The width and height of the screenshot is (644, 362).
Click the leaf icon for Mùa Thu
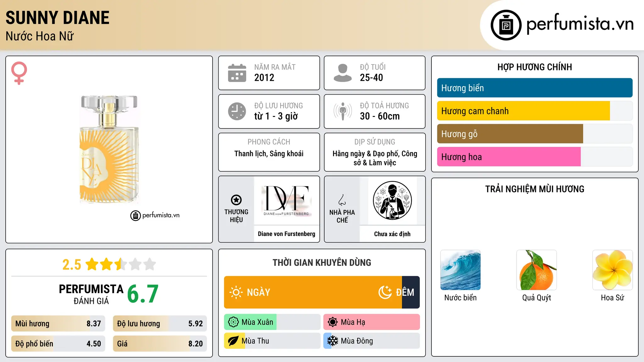pos(233,341)
